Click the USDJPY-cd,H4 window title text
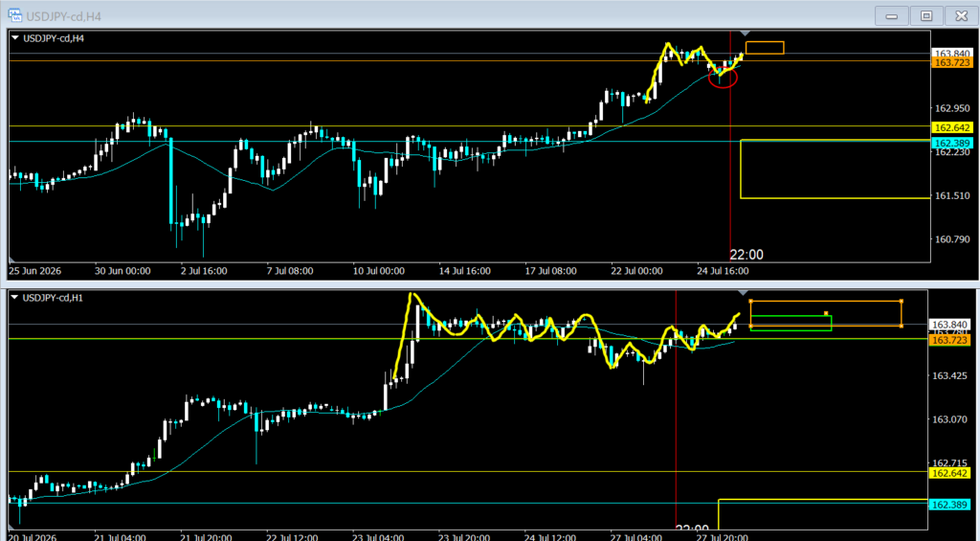Image resolution: width=980 pixels, height=541 pixels. pos(64,15)
